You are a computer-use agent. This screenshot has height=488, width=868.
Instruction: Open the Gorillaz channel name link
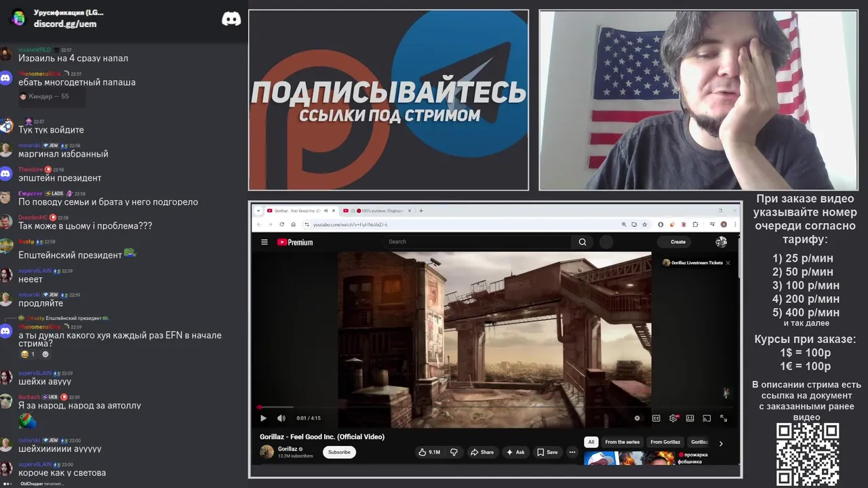(x=288, y=449)
